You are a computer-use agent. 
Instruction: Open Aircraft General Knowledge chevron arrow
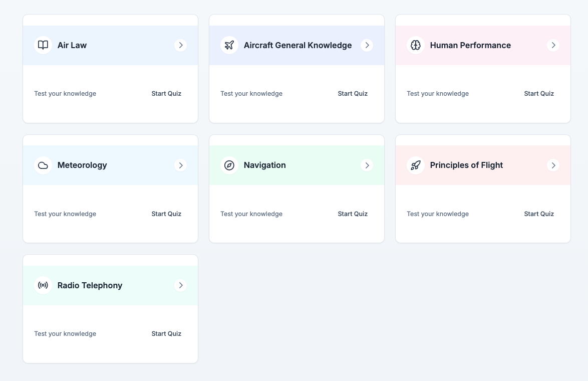(x=367, y=45)
